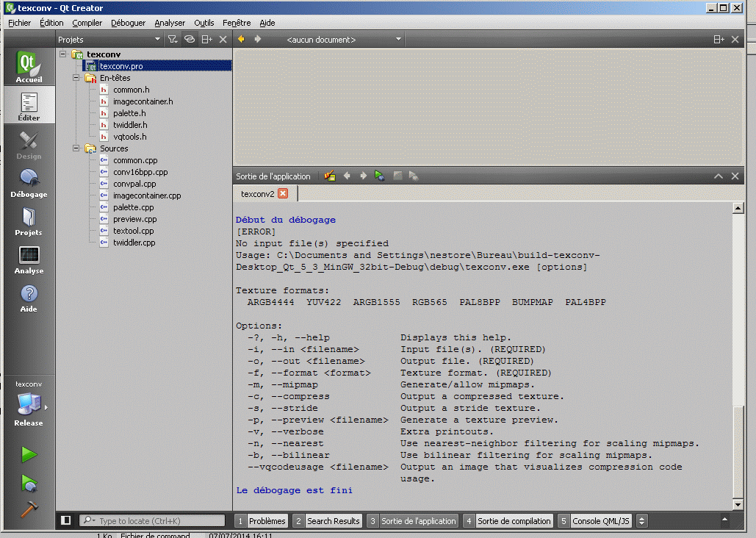Collapse the texconv project root node
The height and width of the screenshot is (538, 756).
click(63, 54)
